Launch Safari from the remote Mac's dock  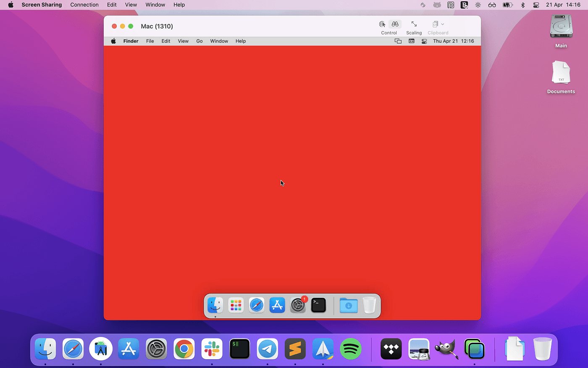click(x=257, y=305)
